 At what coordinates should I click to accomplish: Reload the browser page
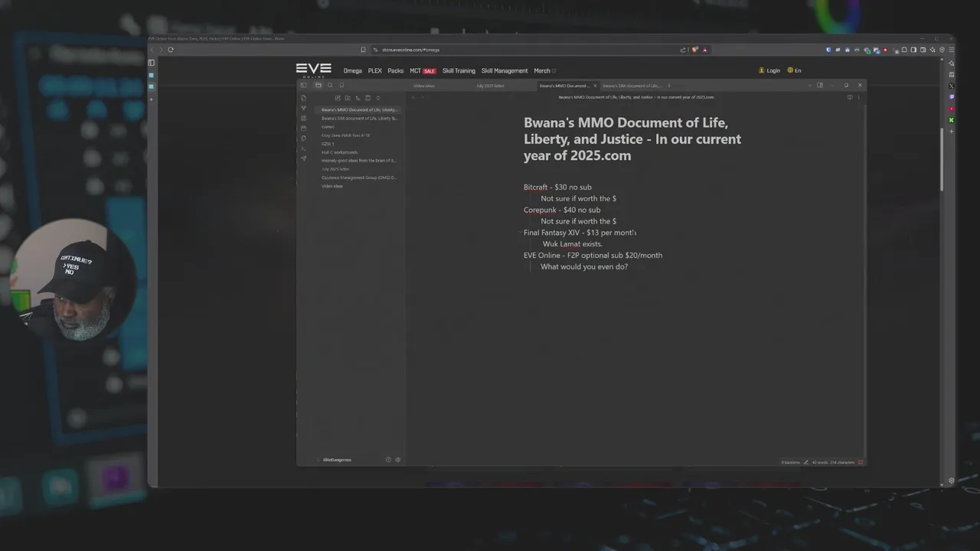[170, 50]
